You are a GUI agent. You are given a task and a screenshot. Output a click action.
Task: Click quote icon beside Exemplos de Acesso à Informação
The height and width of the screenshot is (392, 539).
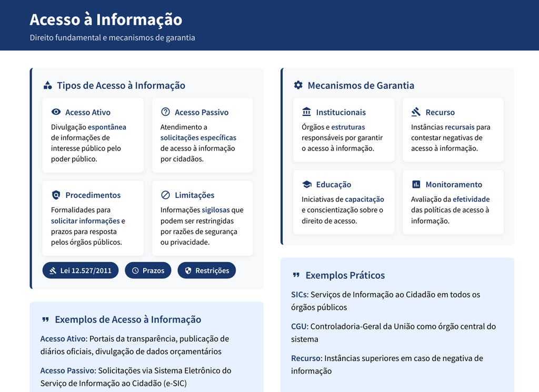[x=45, y=319]
